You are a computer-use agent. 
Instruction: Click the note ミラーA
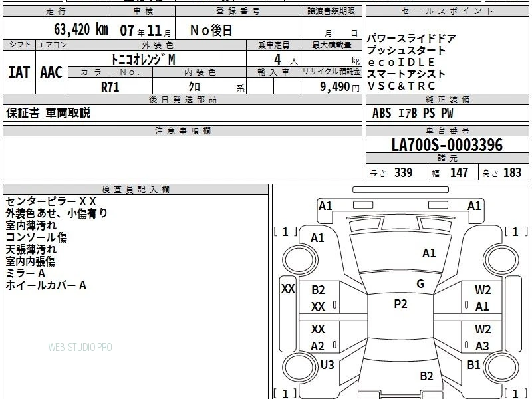pyautogui.click(x=25, y=273)
